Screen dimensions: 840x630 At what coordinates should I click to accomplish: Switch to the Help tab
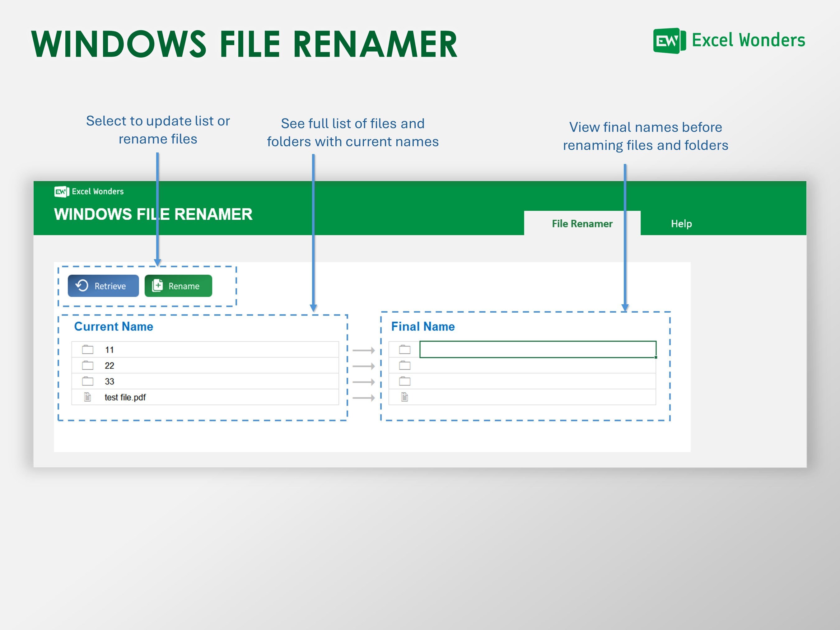pos(682,224)
